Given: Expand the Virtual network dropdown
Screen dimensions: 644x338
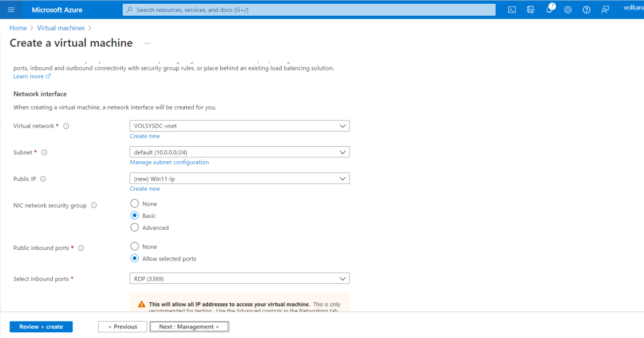Looking at the screenshot, I should [239, 126].
